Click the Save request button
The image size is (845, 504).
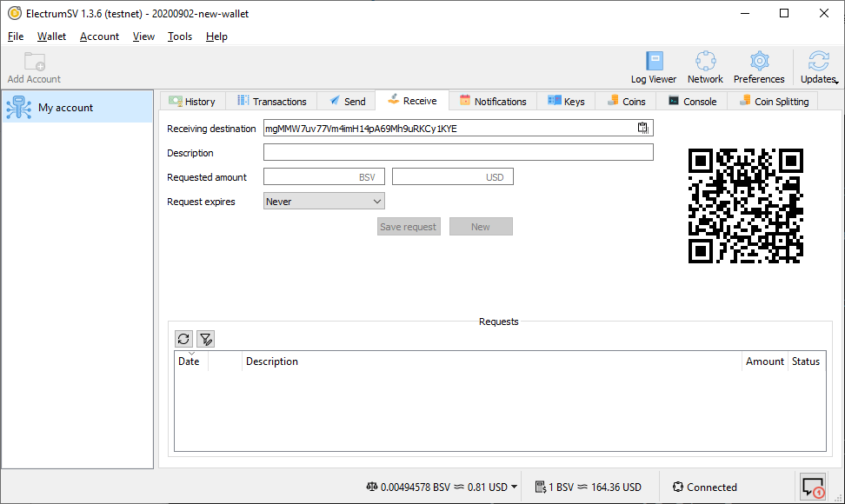pyautogui.click(x=409, y=227)
